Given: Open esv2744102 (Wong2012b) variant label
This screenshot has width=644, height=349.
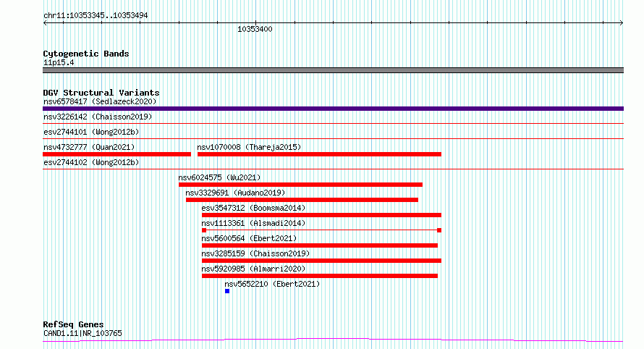Looking at the screenshot, I should tap(91, 162).
